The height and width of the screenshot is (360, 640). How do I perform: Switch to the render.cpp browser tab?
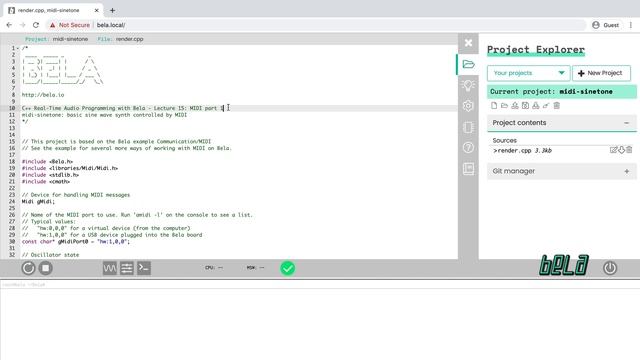point(53,10)
